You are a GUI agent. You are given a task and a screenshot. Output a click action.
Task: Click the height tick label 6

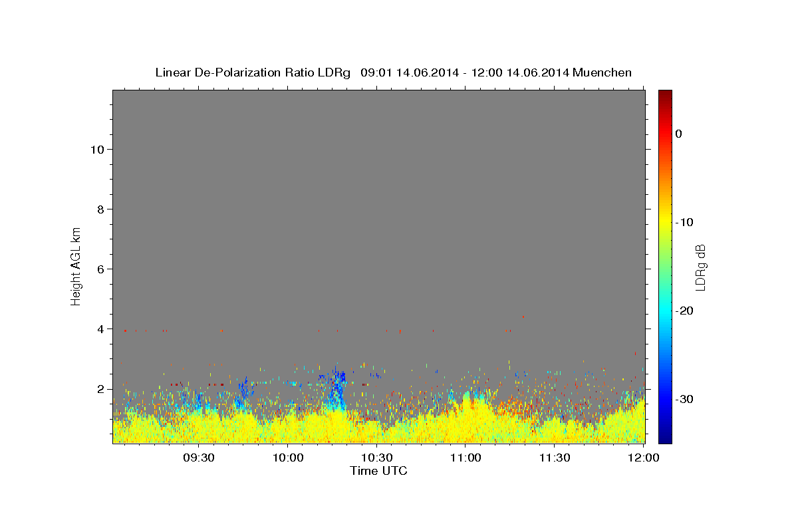point(100,269)
